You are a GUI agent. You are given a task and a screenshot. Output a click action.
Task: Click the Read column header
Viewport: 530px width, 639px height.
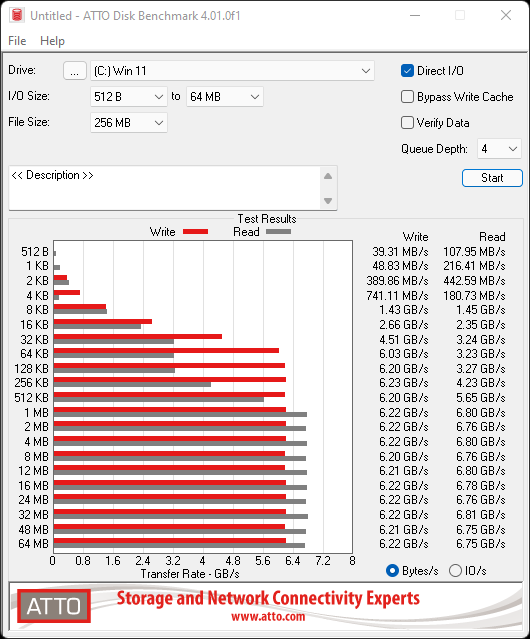(492, 237)
